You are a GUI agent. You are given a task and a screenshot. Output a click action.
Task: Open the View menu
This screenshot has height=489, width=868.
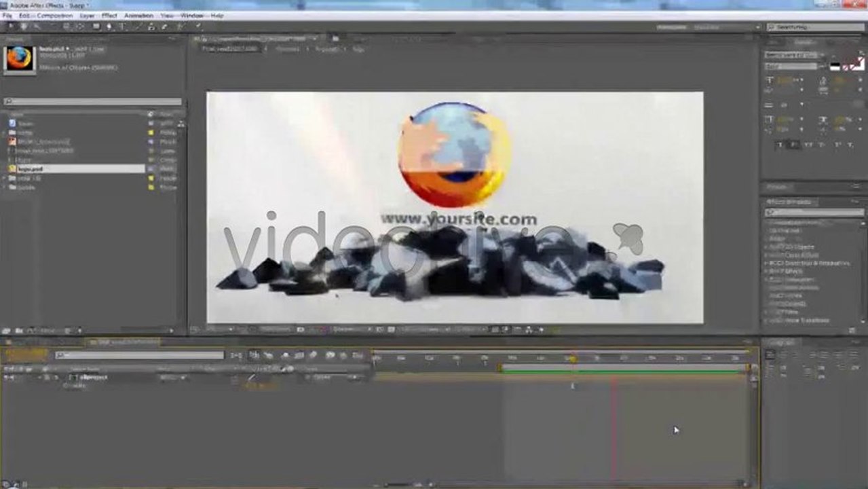point(166,15)
